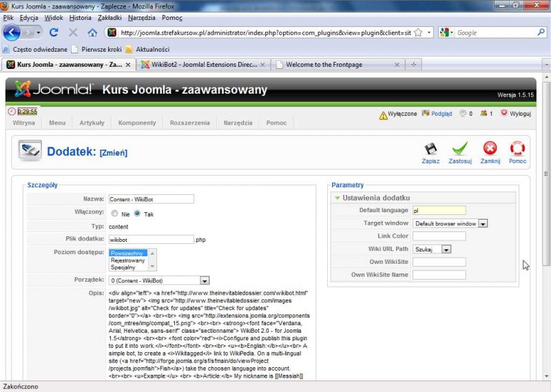Click the Zamknij close icon

click(490, 149)
